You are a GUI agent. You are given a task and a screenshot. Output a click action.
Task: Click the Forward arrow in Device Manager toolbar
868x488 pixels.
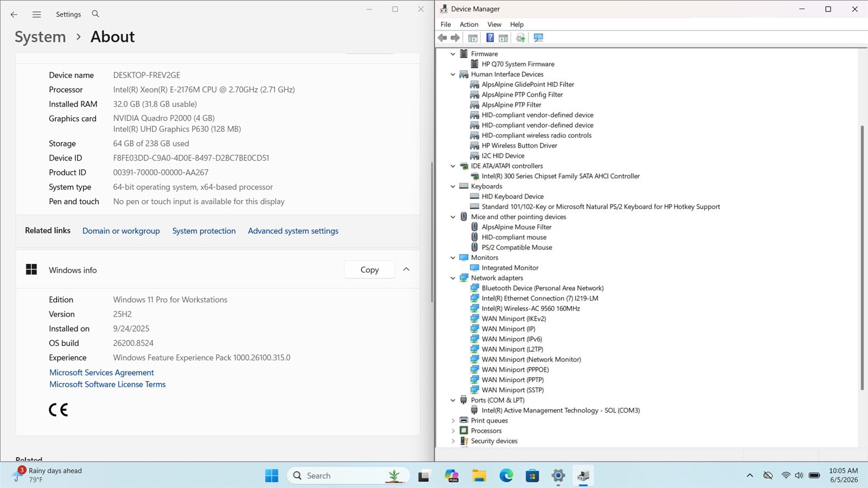click(x=455, y=38)
